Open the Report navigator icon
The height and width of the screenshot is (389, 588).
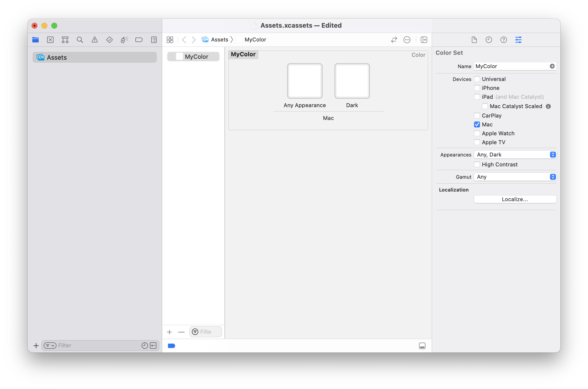coord(154,39)
